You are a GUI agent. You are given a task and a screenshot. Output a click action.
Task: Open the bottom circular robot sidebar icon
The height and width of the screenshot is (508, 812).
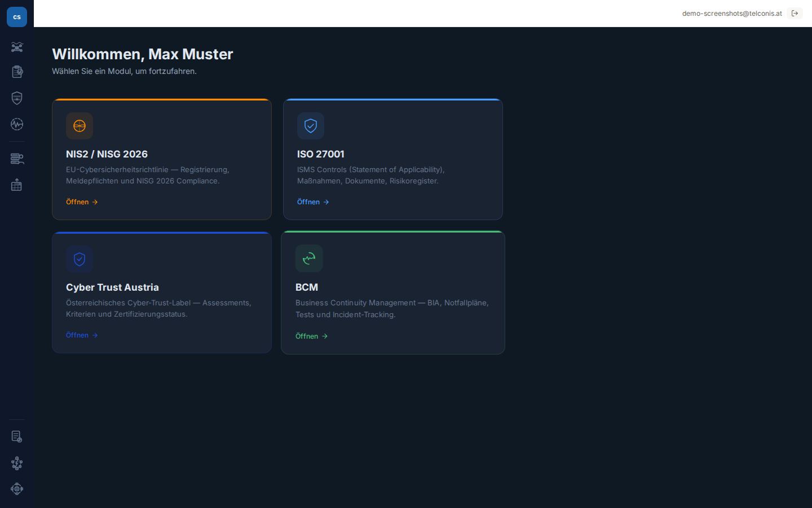coord(17,489)
